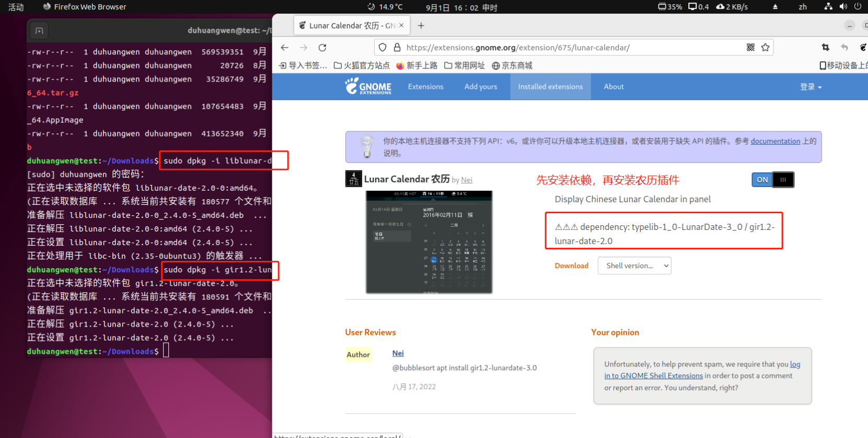Viewport: 868px width, 438px height.
Task: Click the Firefox forward arrow button
Action: (303, 48)
